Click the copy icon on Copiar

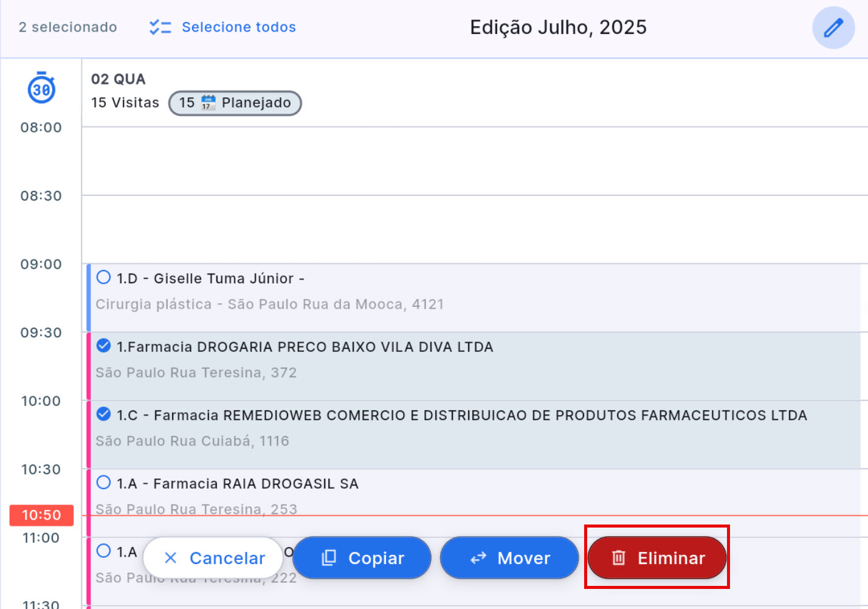point(329,558)
